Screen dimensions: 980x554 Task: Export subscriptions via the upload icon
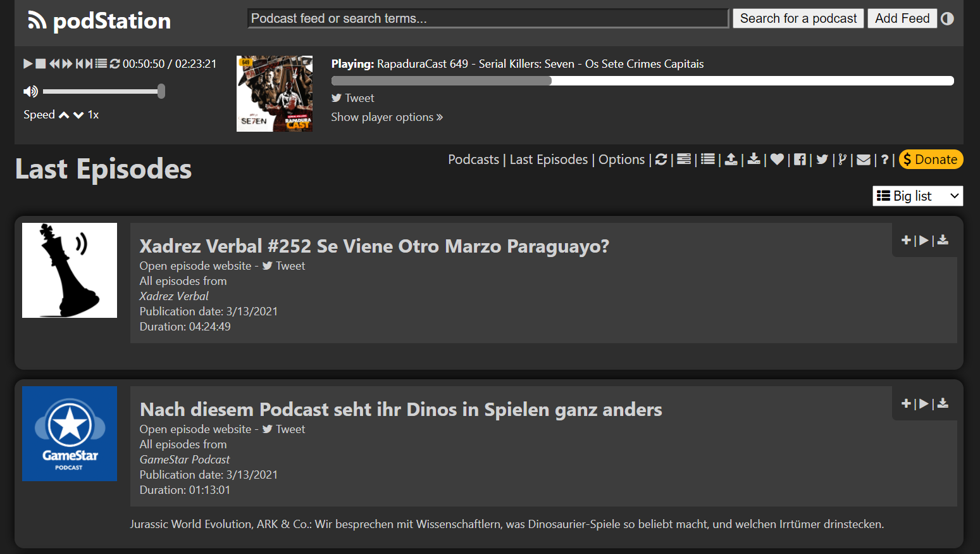[731, 159]
